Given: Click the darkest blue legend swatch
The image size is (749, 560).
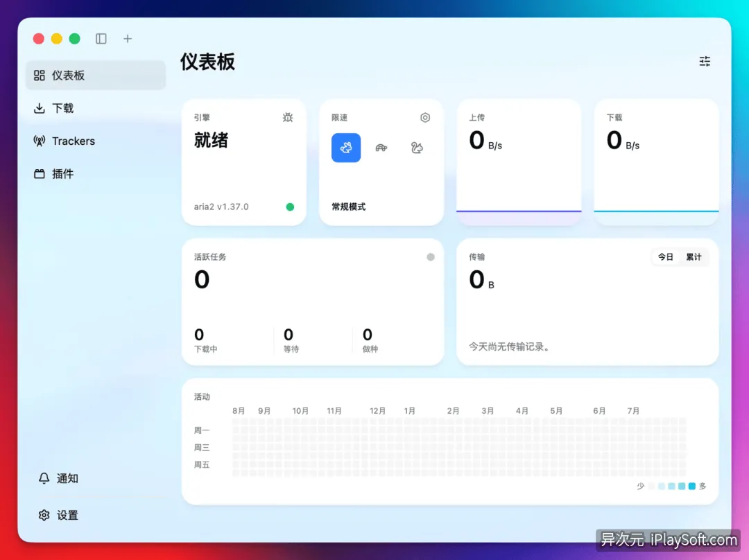Looking at the screenshot, I should click(x=691, y=486).
